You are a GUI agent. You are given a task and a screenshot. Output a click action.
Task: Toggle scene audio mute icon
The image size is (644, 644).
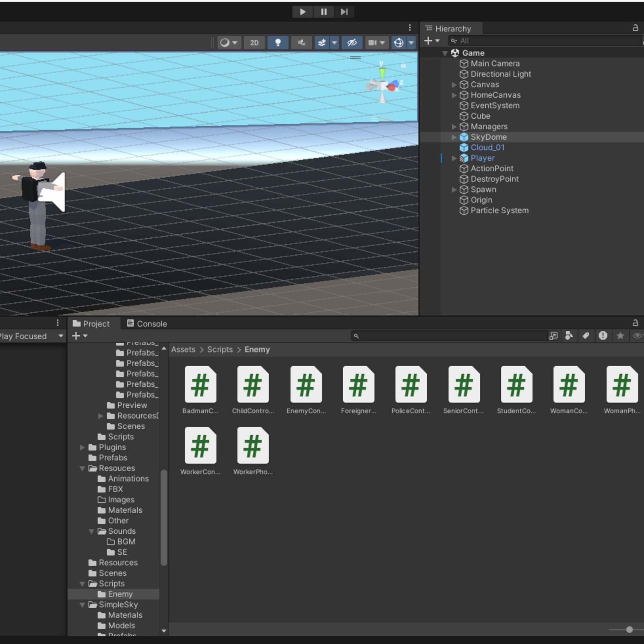tap(301, 43)
